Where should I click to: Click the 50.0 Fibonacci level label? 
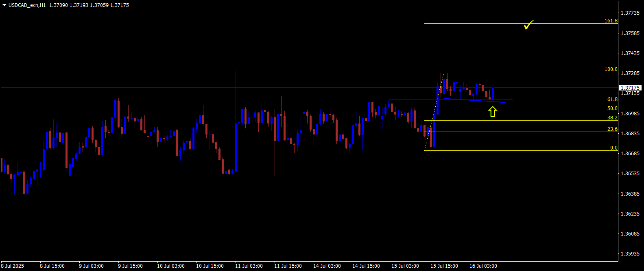tap(612, 108)
